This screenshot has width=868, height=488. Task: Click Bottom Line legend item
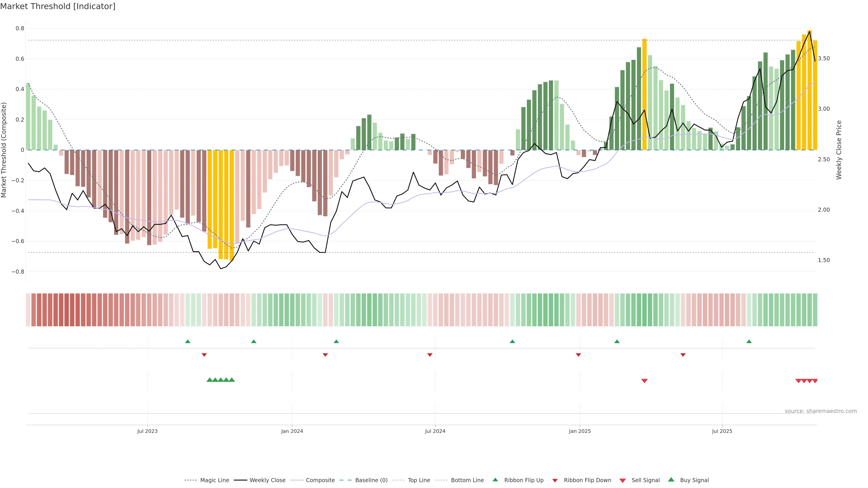pos(467,480)
